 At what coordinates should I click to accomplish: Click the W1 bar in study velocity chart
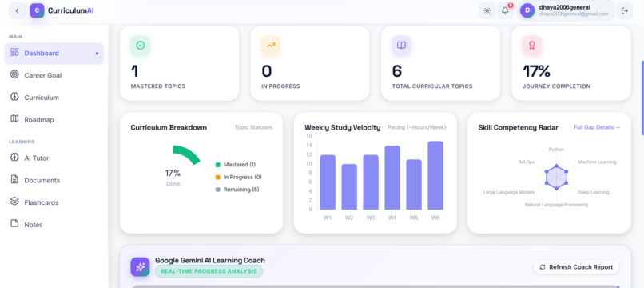(x=328, y=182)
